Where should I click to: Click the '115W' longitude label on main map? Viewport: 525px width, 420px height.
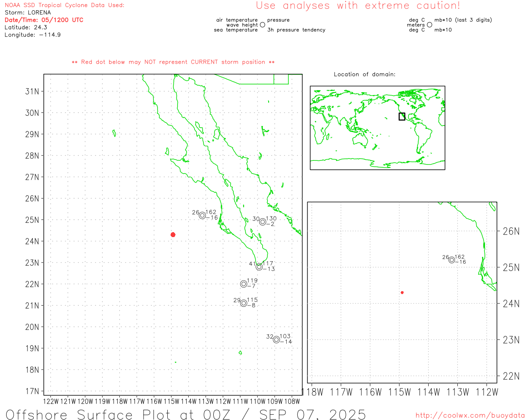click(171, 401)
